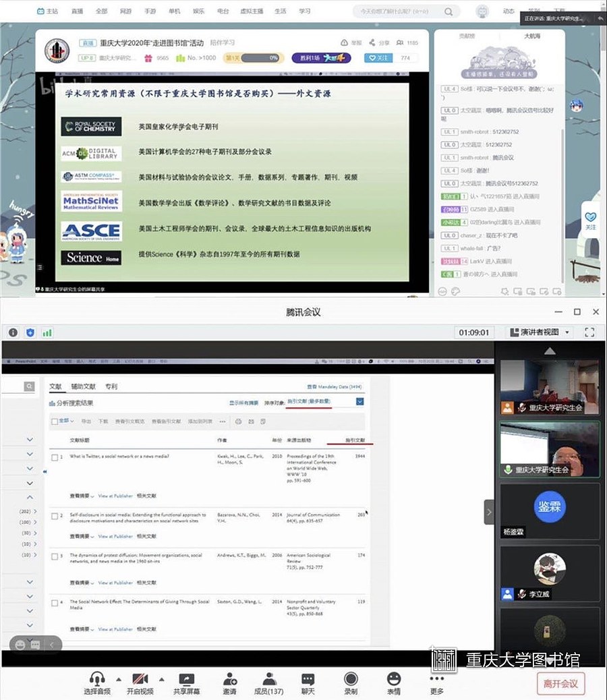Click 开启视频 camera icon
607x700 pixels.
(140, 678)
